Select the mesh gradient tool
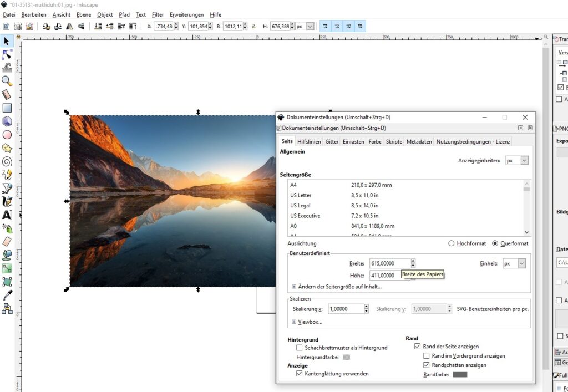This screenshot has width=568, height=392. (7, 282)
